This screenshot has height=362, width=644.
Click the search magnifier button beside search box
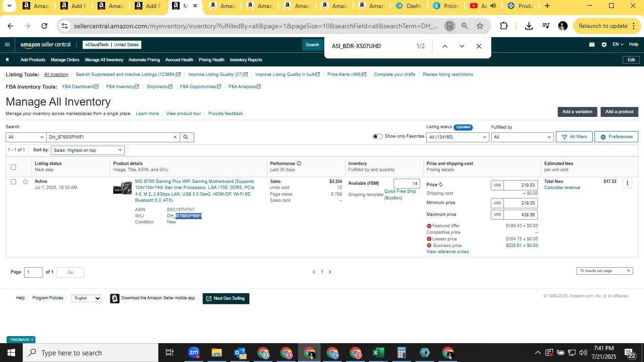tap(186, 137)
